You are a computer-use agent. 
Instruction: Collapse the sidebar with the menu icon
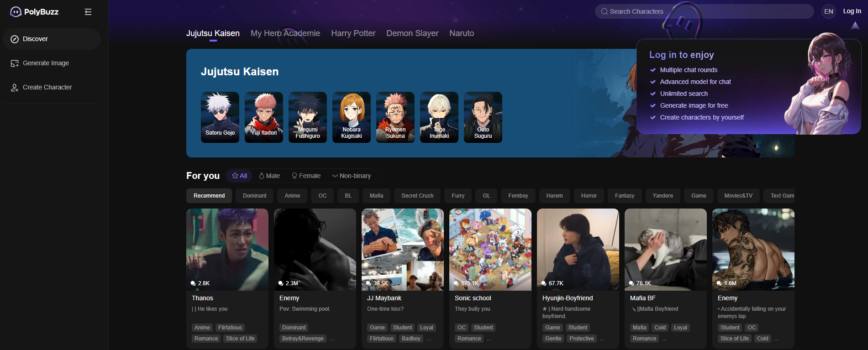pyautogui.click(x=88, y=12)
